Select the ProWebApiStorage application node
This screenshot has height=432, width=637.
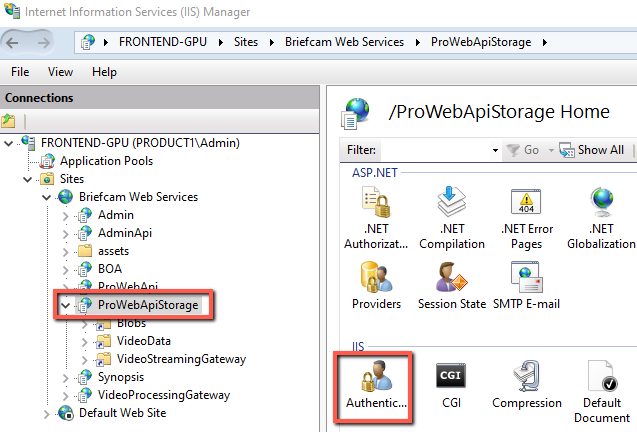tap(148, 305)
